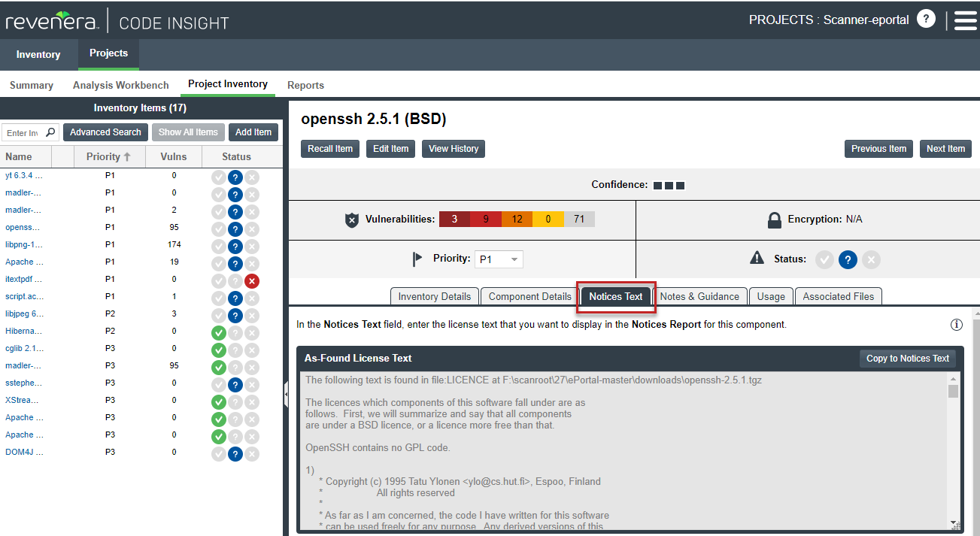980x536 pixels.
Task: Click the Edit Item button
Action: [x=391, y=149]
